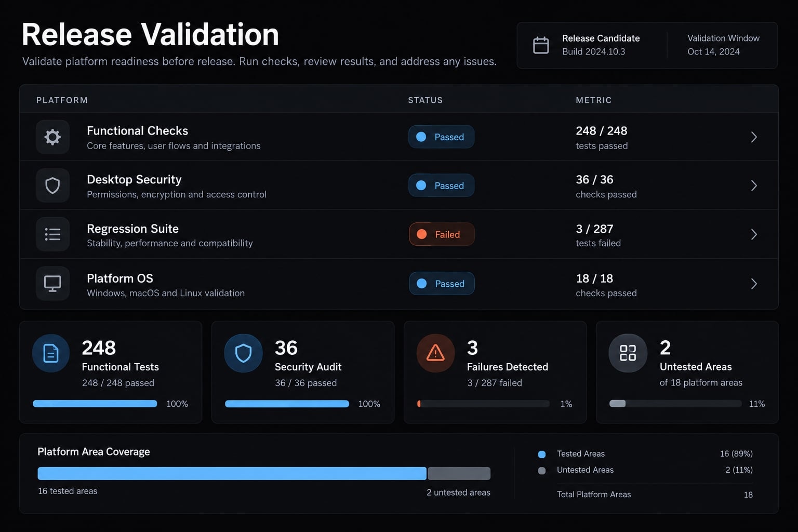Screen dimensions: 798x532
Task: Click the '18 / 18' metric value
Action: [x=594, y=278]
